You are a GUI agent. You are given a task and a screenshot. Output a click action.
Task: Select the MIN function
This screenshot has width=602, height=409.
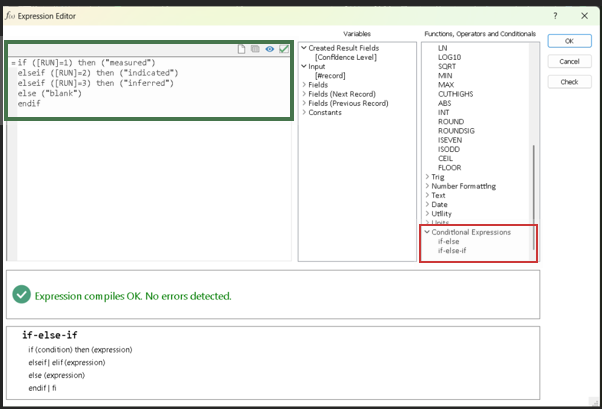click(x=445, y=76)
